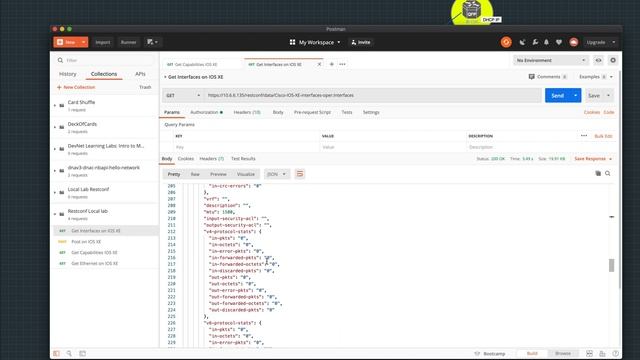Switch to two-pane layout icon in status bar
Viewport: 640px width, 360px height.
[x=589, y=353]
